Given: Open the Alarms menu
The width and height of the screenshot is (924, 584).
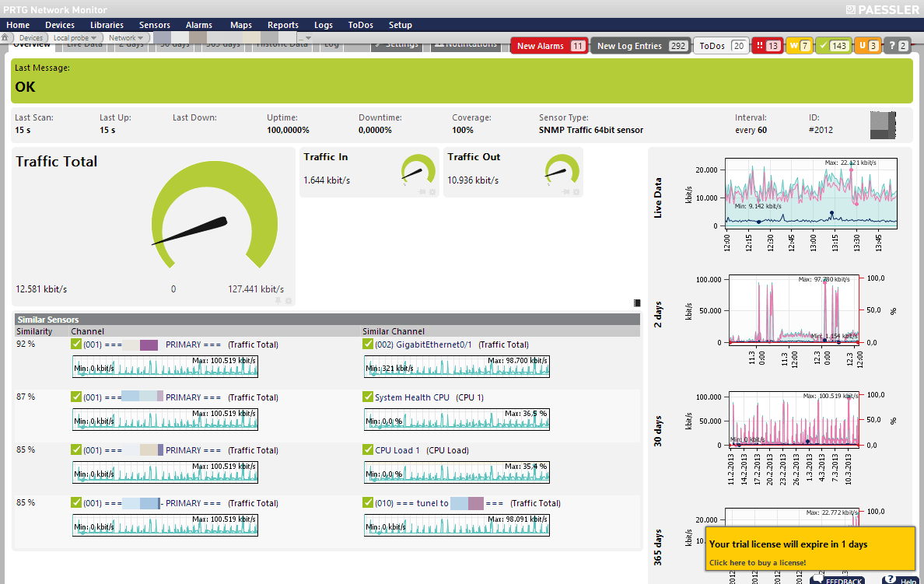Looking at the screenshot, I should tap(198, 25).
